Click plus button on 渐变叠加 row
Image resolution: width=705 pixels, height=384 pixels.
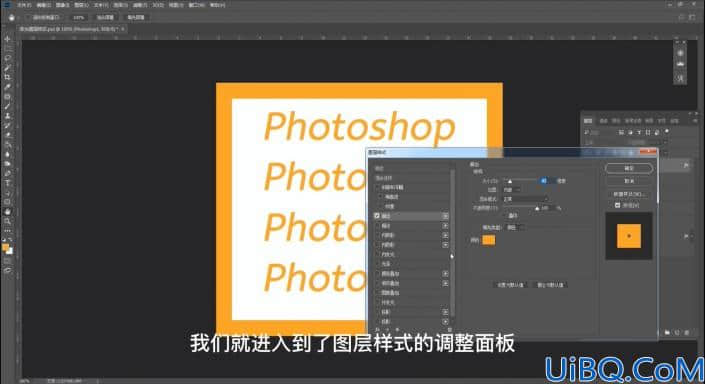tap(445, 283)
